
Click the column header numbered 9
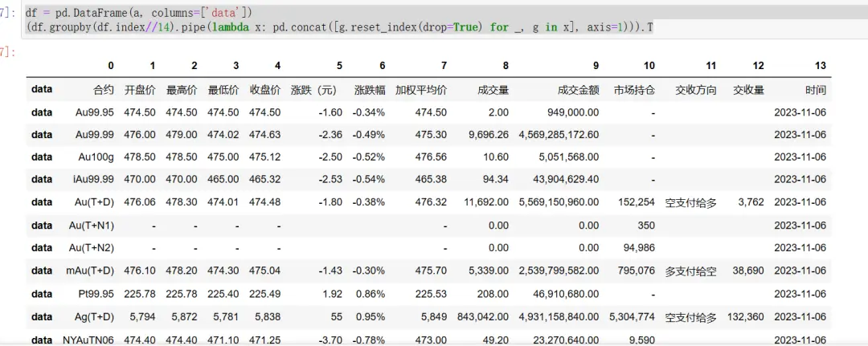point(596,66)
